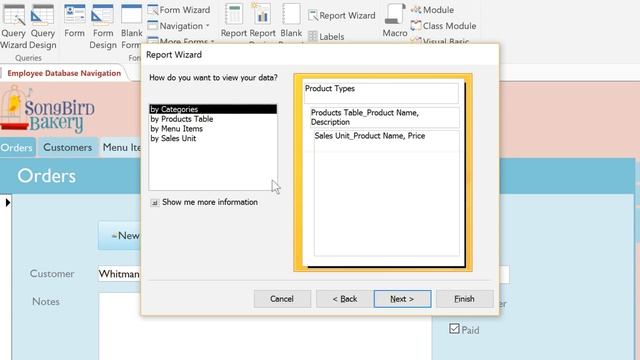
Task: Create a Blank Form
Action: click(x=131, y=26)
